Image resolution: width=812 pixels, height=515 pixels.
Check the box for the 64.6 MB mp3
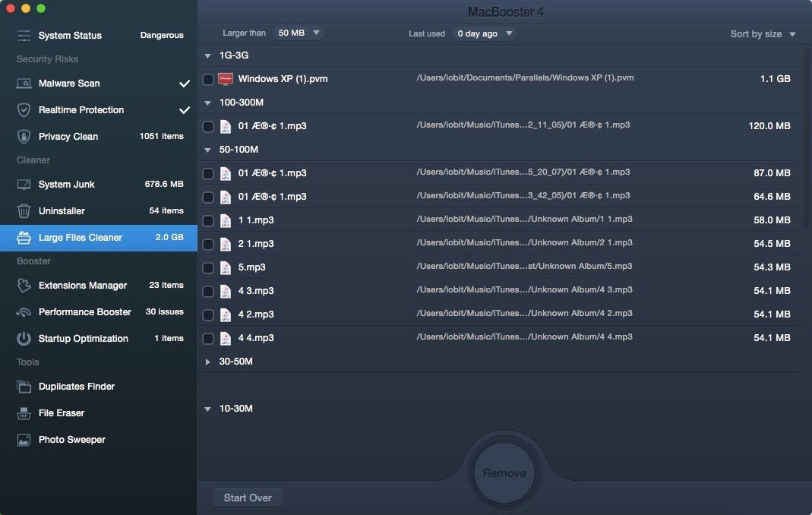(207, 197)
